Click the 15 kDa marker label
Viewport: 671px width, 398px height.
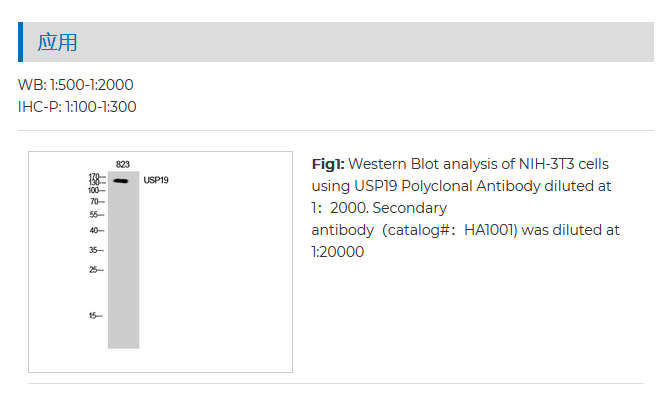(93, 315)
